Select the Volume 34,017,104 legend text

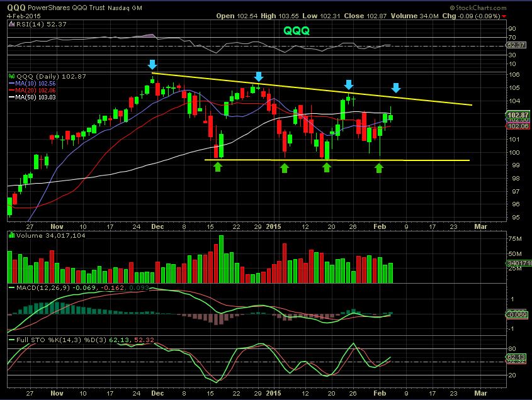[50, 235]
